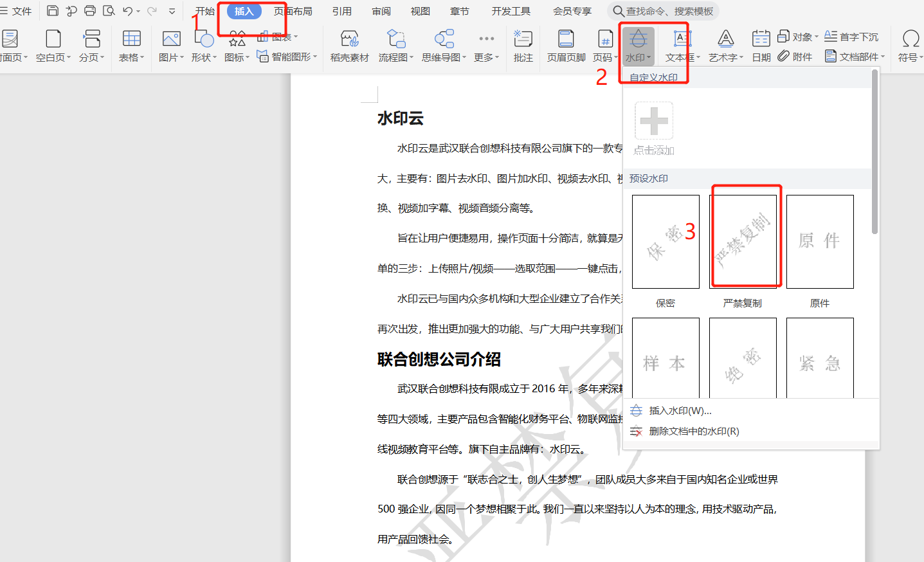
Task: Click the 图片 insert picture icon
Action: [x=171, y=40]
